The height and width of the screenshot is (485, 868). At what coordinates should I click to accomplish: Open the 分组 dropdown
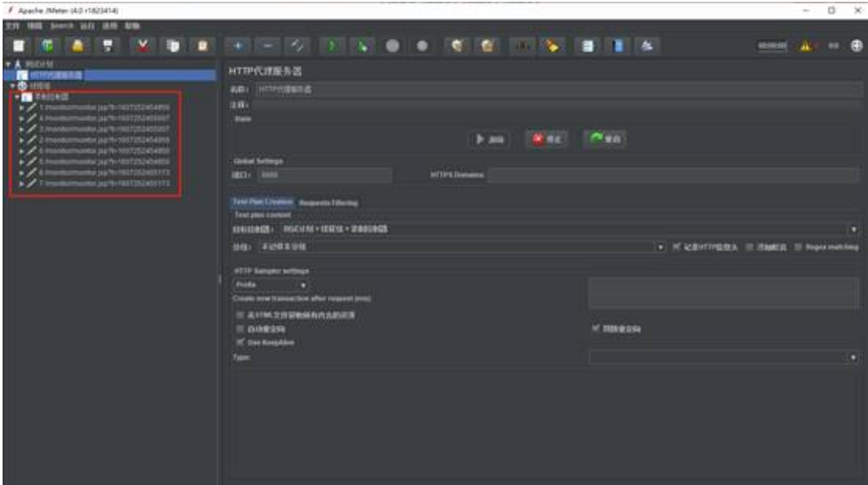point(461,247)
